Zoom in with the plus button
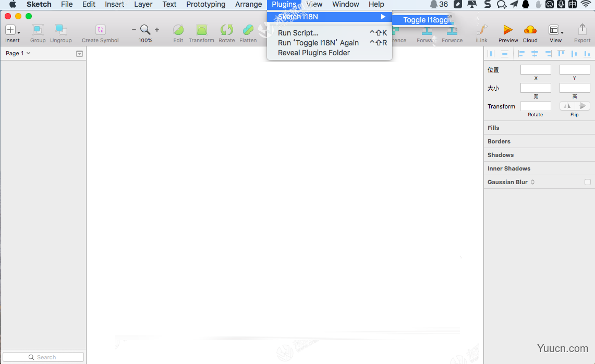Image resolution: width=595 pixels, height=364 pixels. (157, 30)
